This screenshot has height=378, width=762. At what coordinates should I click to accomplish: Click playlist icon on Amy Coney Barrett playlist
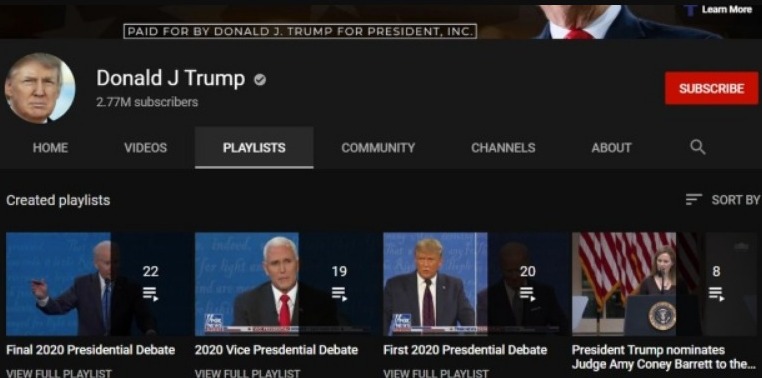(x=716, y=293)
